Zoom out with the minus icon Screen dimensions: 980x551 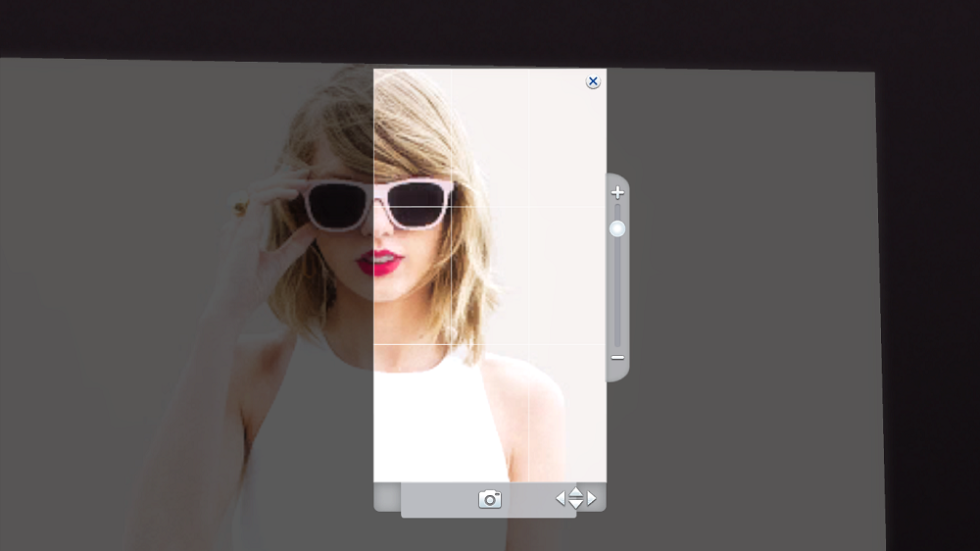pyautogui.click(x=617, y=358)
